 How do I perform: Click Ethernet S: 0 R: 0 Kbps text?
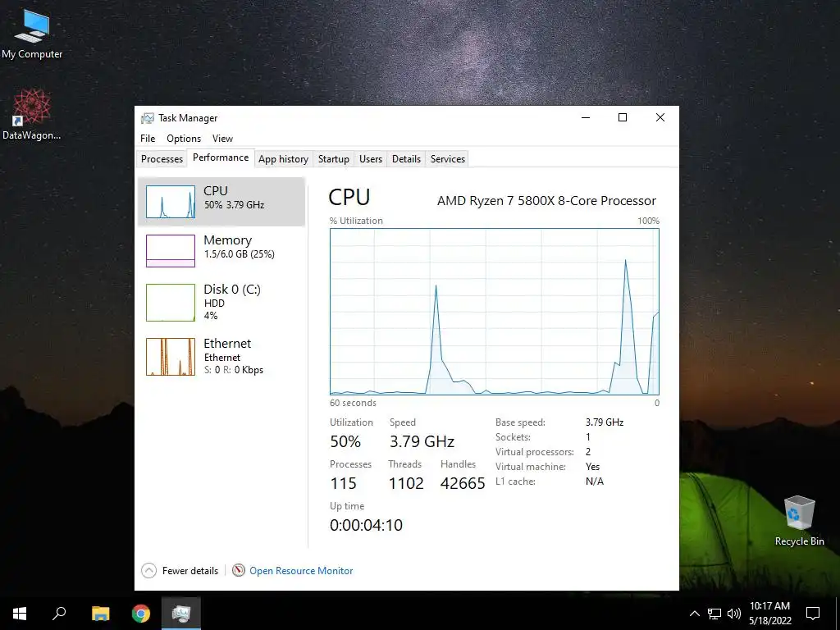pos(234,370)
